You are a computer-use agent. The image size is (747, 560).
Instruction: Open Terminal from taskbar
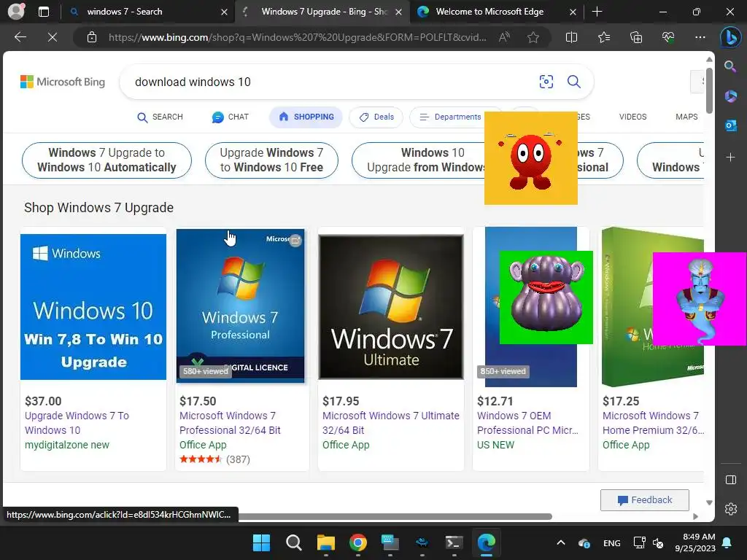(454, 542)
